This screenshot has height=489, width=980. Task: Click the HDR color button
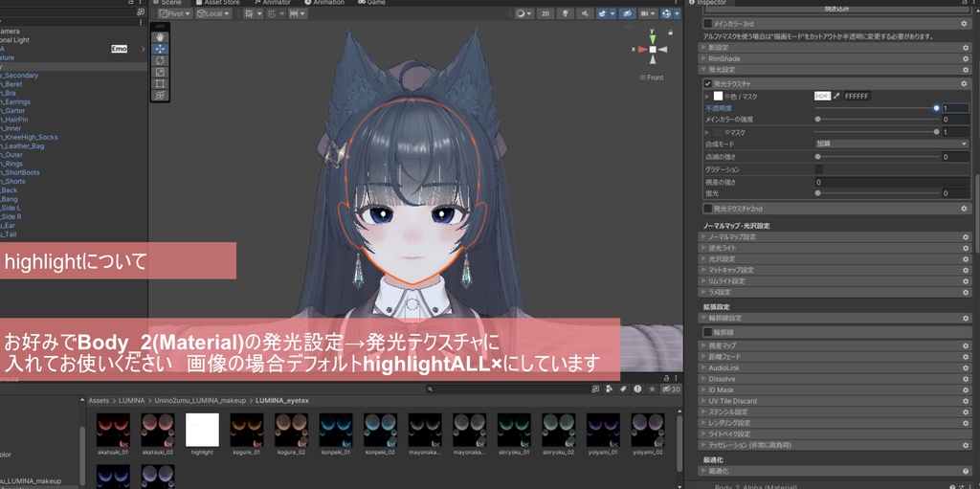coord(822,97)
